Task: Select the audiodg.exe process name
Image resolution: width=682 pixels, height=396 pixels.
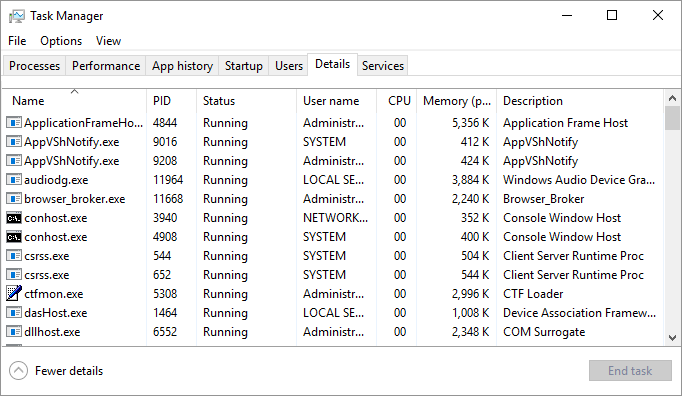Action: [x=56, y=180]
